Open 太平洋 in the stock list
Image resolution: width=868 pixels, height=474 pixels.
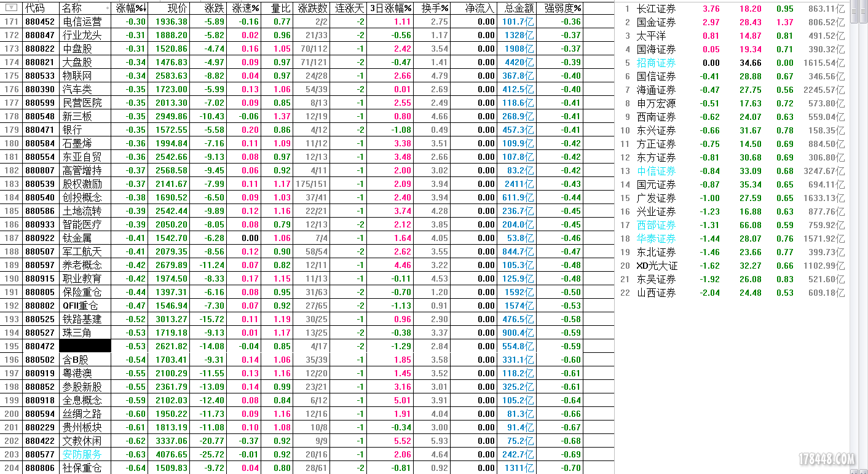651,36
